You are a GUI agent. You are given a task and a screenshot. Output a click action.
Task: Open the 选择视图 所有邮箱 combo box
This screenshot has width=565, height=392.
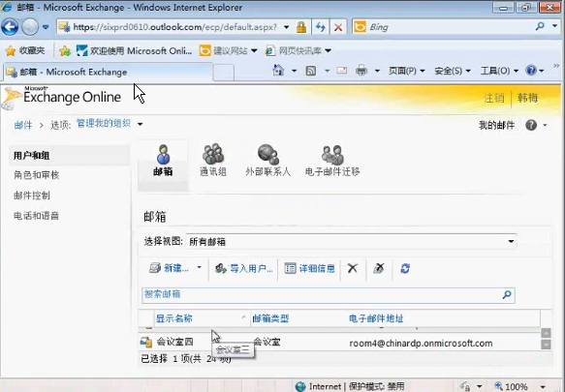click(x=351, y=242)
